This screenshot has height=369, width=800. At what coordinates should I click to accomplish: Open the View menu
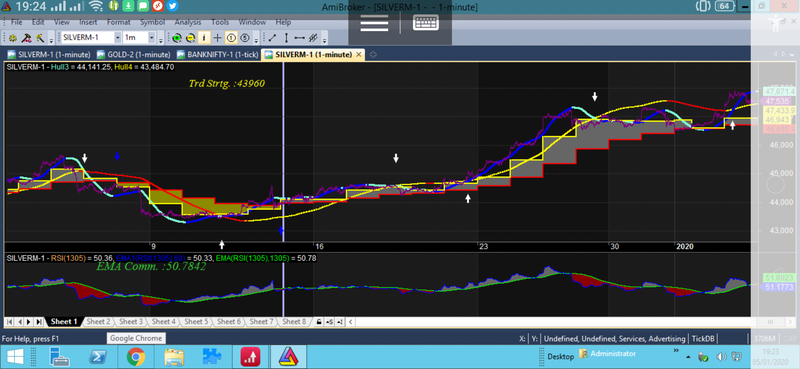[x=62, y=22]
